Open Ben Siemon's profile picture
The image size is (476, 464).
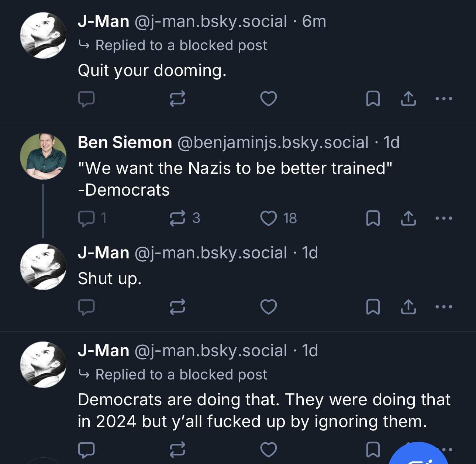tap(43, 156)
